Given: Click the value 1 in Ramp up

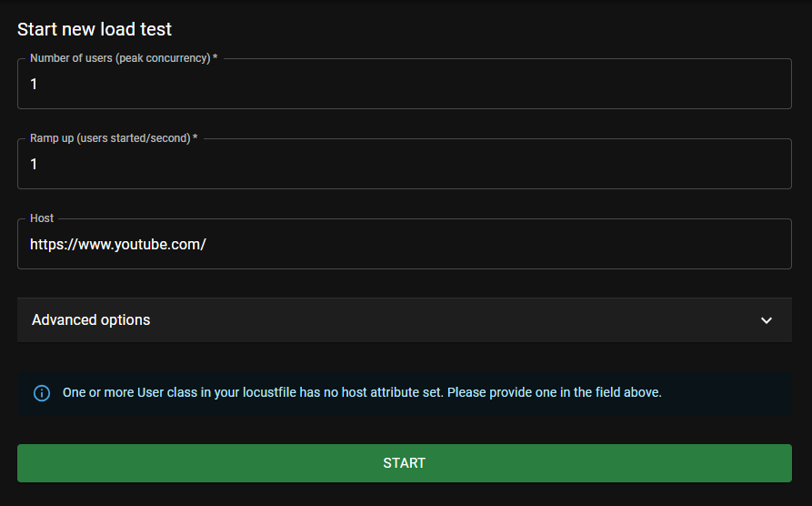Looking at the screenshot, I should [x=34, y=164].
